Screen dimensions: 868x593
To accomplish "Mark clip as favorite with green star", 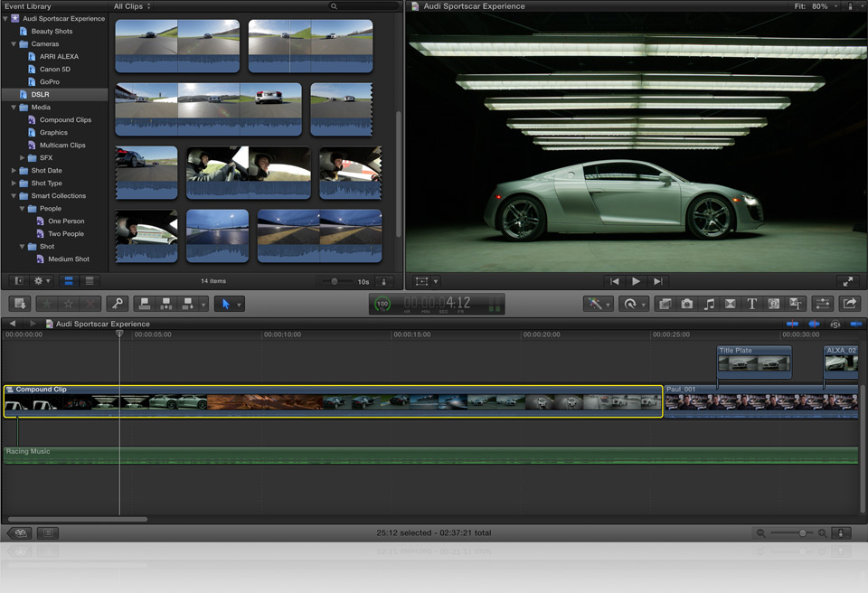I will tap(46, 304).
